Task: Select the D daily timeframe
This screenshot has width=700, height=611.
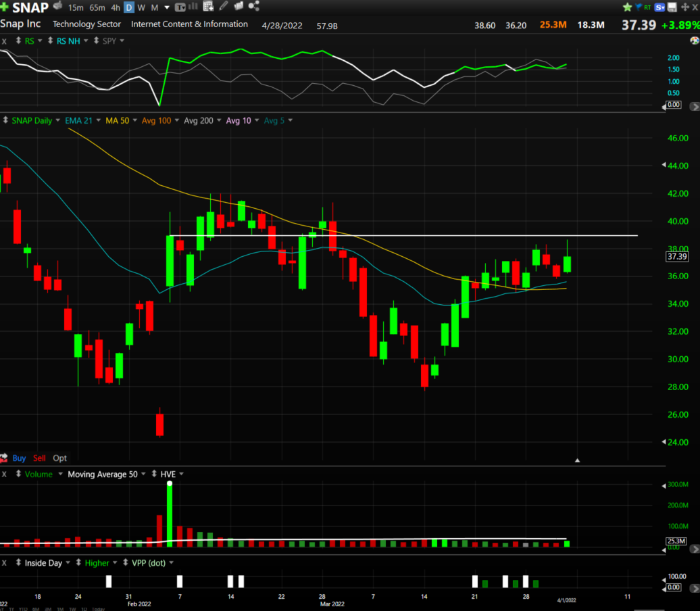Action: coord(129,7)
